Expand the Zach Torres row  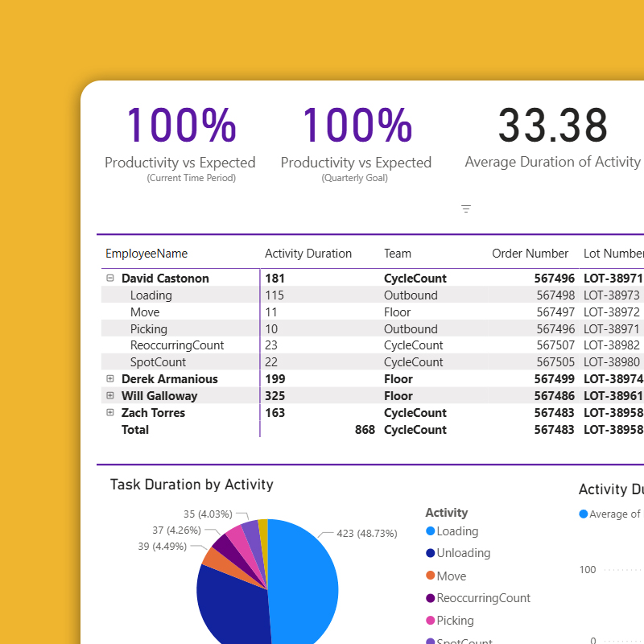110,413
